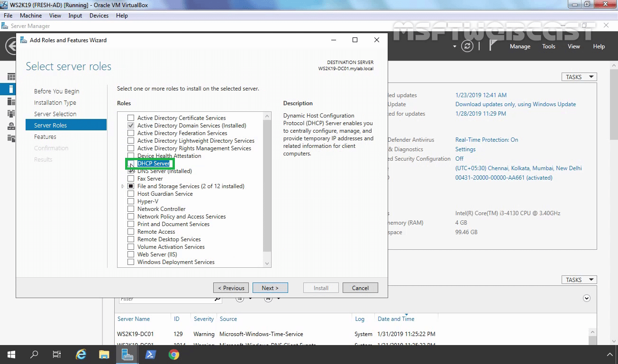
Task: Open All Servers icon in sidebar
Action: pyautogui.click(x=11, y=101)
